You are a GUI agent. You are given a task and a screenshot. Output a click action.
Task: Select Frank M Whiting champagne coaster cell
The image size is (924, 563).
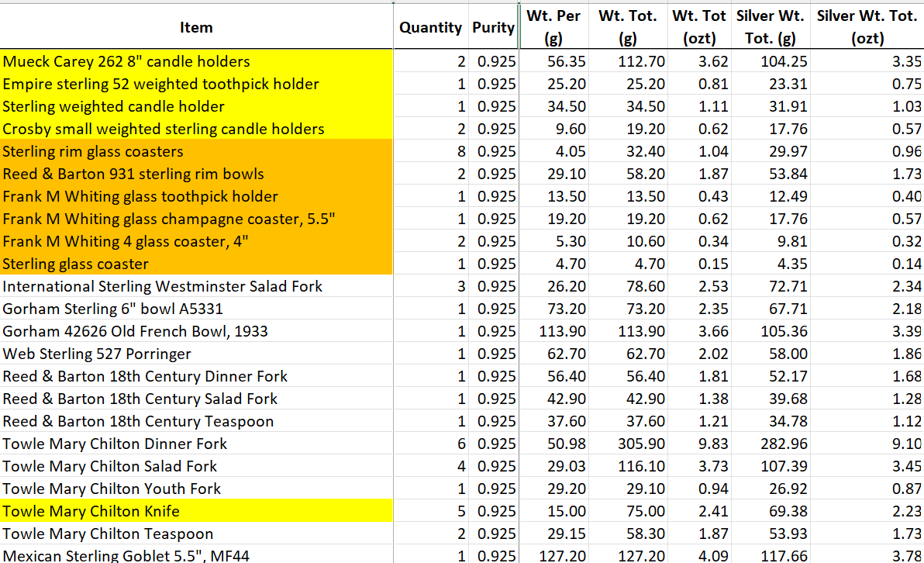(196, 219)
